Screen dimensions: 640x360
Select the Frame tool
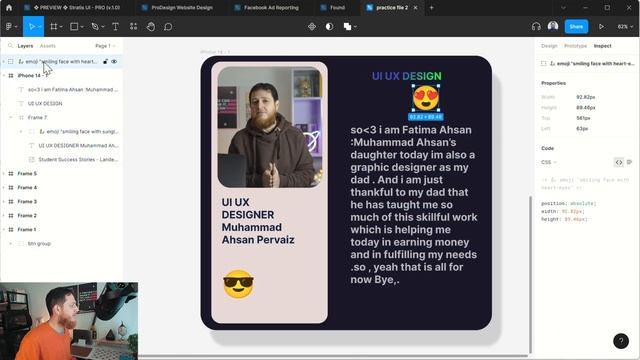pyautogui.click(x=53, y=27)
